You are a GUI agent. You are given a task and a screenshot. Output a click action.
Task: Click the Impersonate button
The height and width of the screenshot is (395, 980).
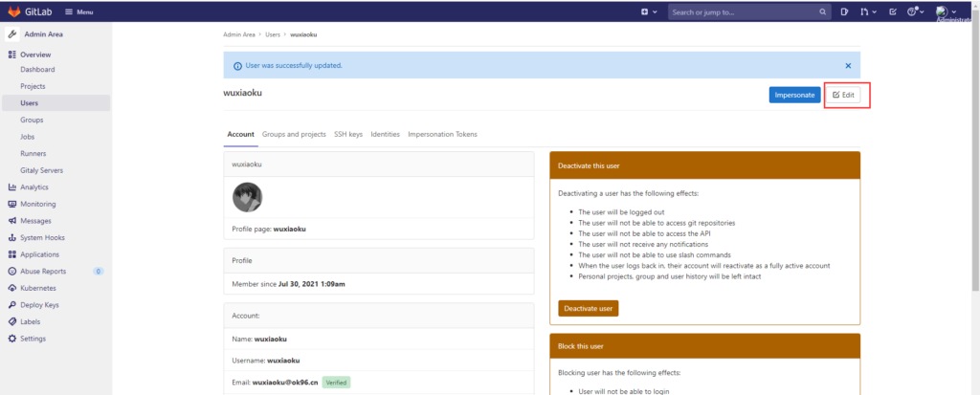point(793,95)
